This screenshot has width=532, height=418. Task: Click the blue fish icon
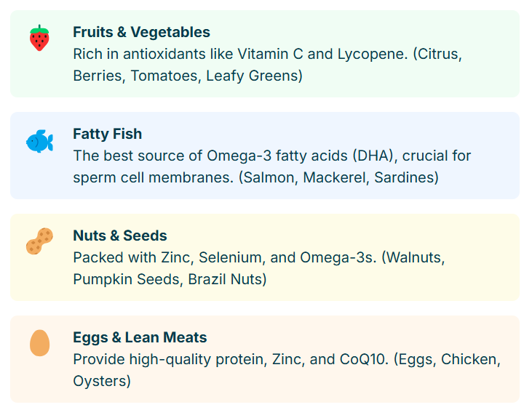pos(39,140)
